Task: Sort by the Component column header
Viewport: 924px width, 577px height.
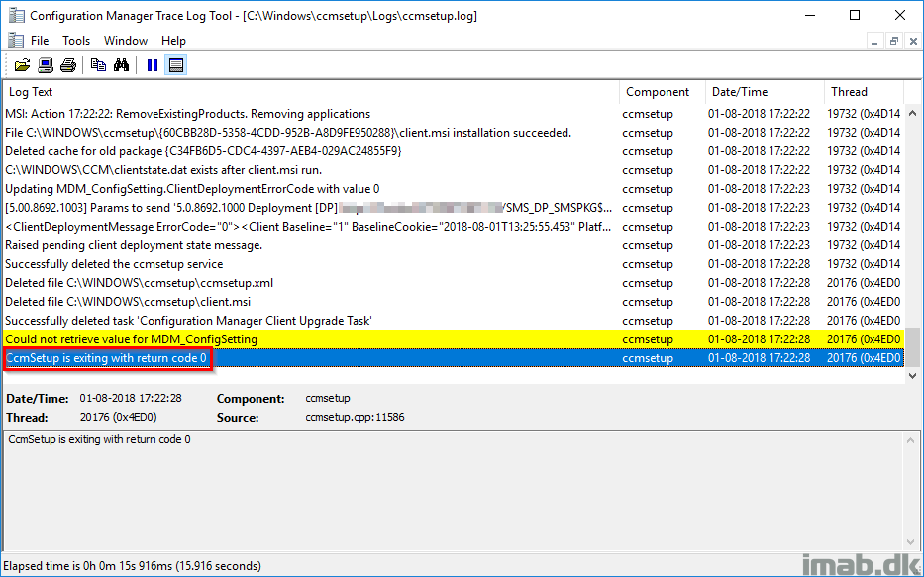Action: coord(658,92)
